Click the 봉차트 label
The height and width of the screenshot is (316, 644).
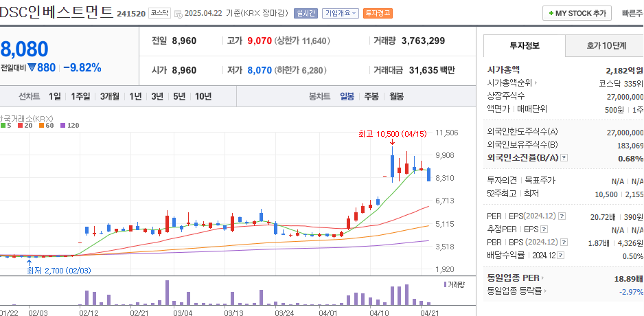tap(319, 97)
